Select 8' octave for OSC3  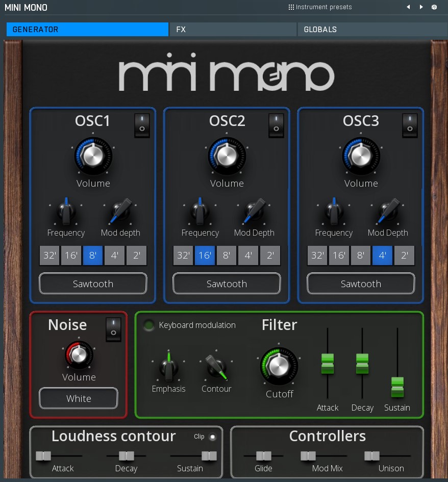(x=361, y=256)
